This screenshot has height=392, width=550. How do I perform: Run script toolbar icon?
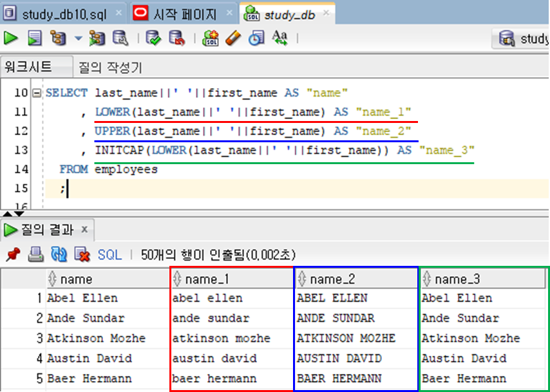click(x=35, y=38)
